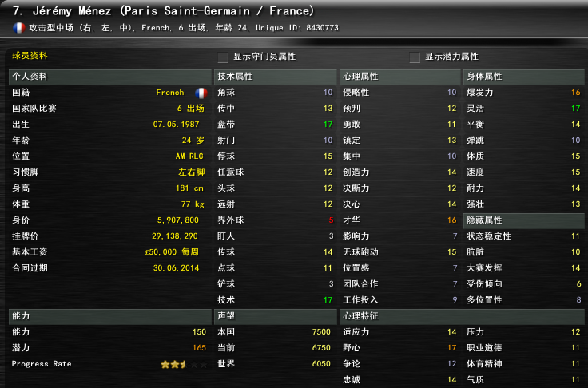Select the 挂牌价 value 29,138,290
Viewport: 588px width, 388px height.
[174, 236]
